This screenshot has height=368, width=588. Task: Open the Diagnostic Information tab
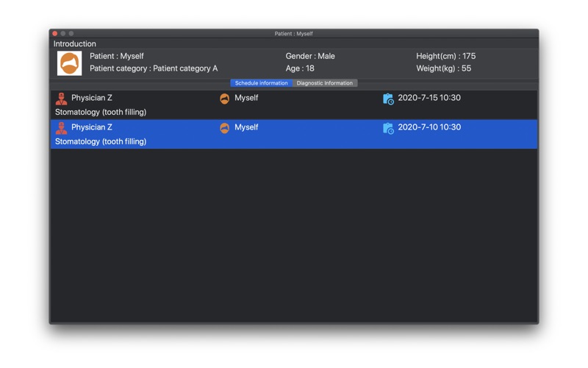tap(325, 83)
